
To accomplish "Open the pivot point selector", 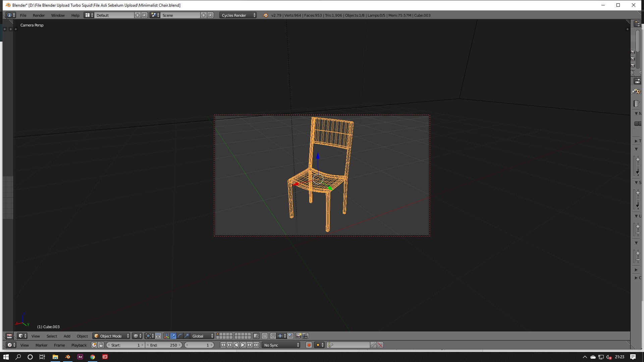I will [x=150, y=336].
